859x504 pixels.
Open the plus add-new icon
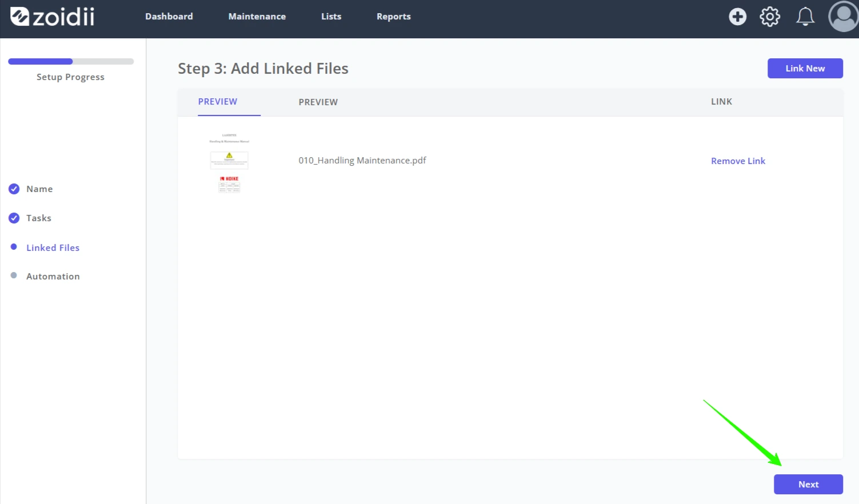[x=737, y=17]
